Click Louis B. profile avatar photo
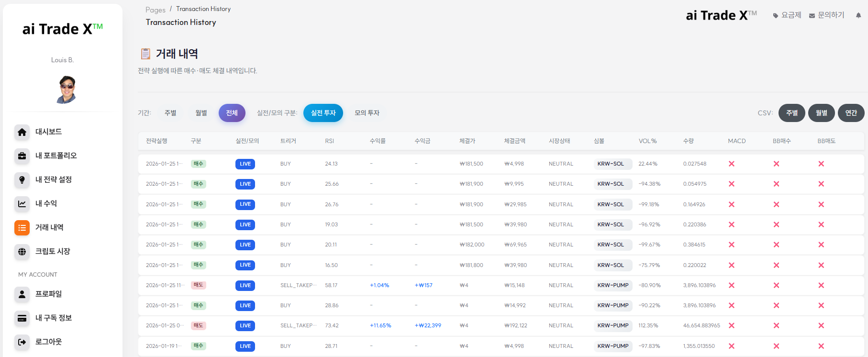 (x=67, y=89)
